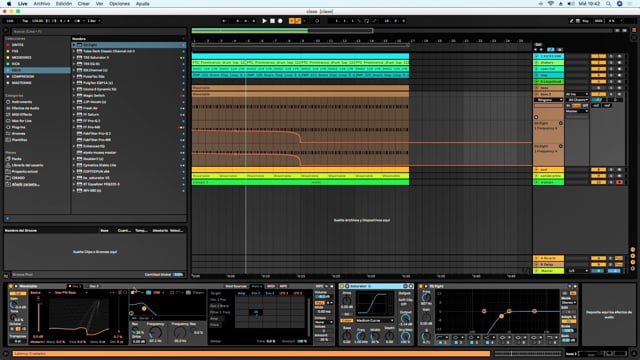Arm the Arrangement Record button
Screen dimensions: 640x360
point(280,21)
